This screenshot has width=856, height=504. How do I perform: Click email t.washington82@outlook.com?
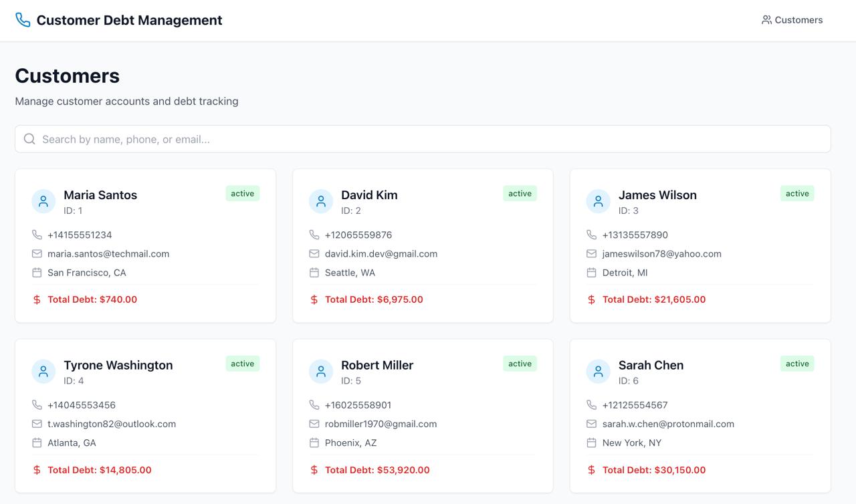[x=112, y=424]
